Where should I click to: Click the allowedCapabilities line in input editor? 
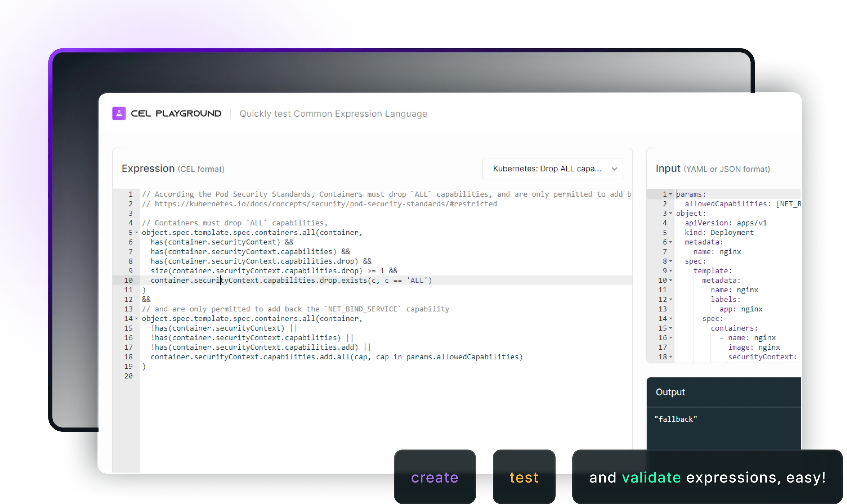coord(727,204)
